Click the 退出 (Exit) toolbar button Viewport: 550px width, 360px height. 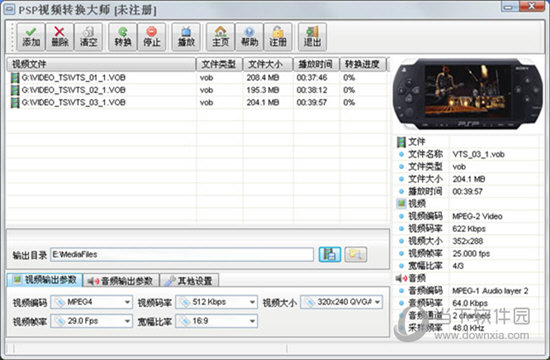312,37
